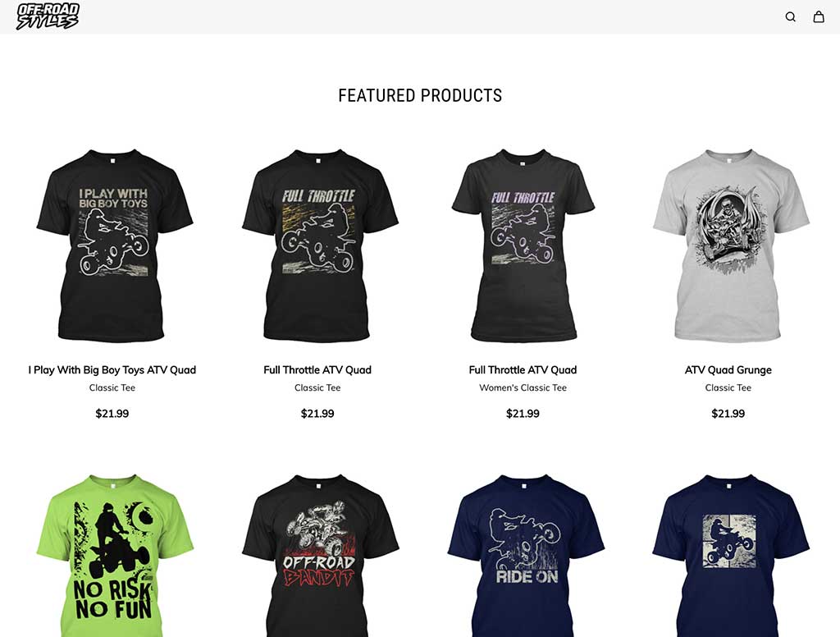The image size is (840, 637).
Task: Click the Classic Tee label under ATV Quad Grunge
Action: [728, 387]
